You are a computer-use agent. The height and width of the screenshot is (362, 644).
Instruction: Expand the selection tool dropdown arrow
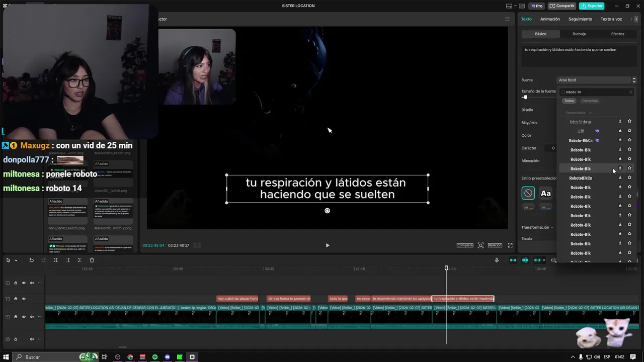click(x=16, y=260)
